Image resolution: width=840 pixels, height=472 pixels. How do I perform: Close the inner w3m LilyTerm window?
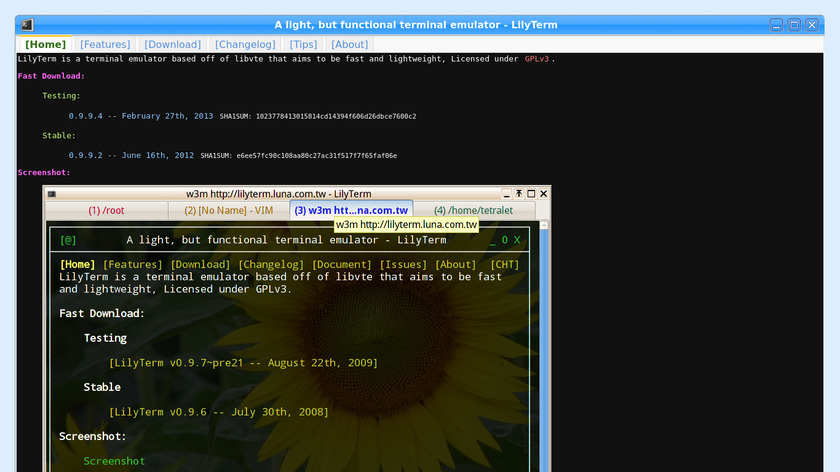point(543,194)
